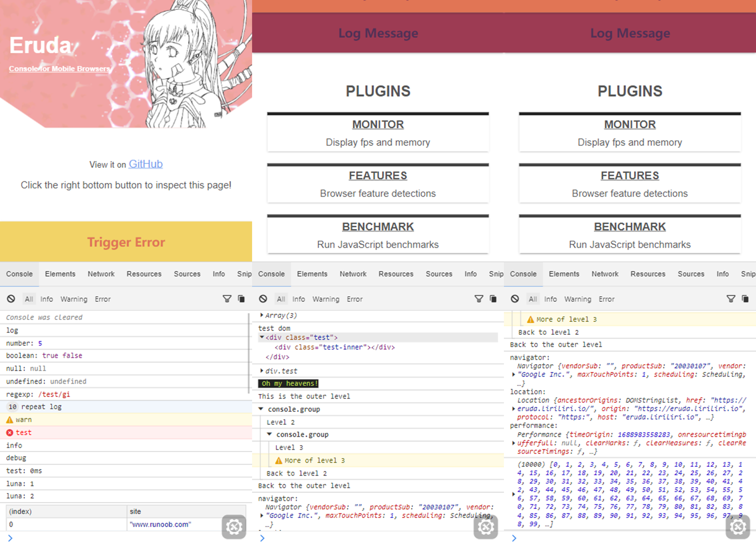
Task: Filter right console by Error level
Action: click(607, 299)
